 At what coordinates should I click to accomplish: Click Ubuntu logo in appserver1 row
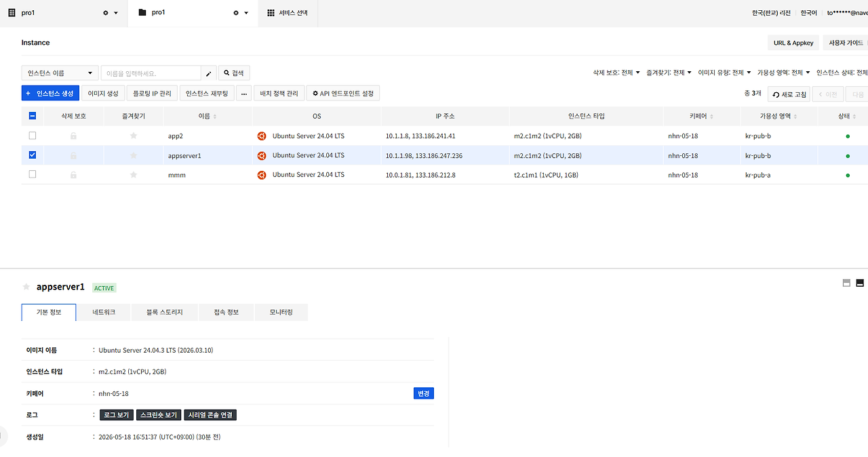pos(262,155)
